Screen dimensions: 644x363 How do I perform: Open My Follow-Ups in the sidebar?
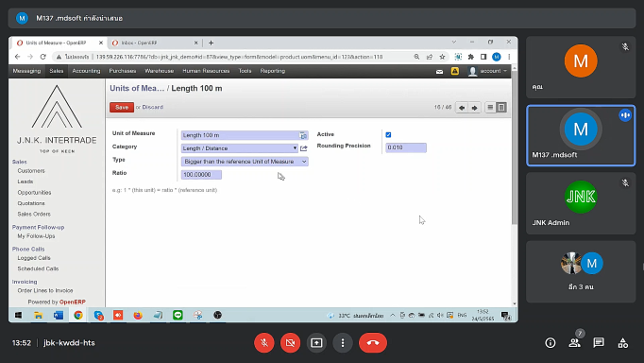(x=36, y=236)
